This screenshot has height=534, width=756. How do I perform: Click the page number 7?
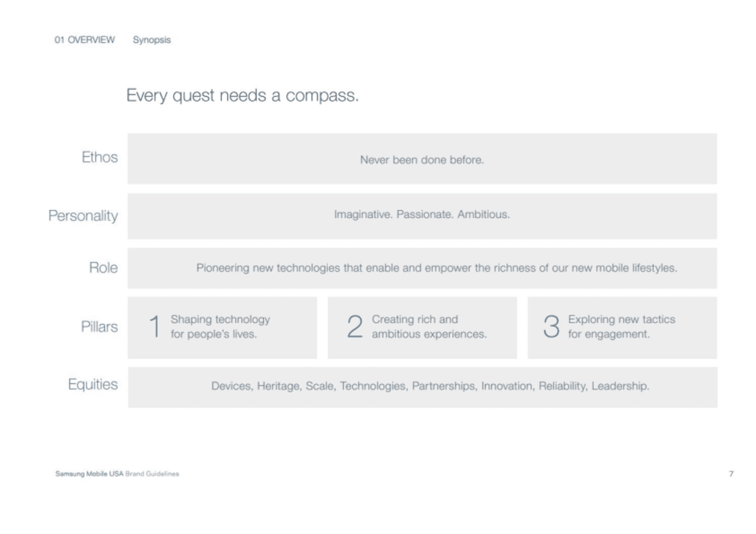click(731, 474)
